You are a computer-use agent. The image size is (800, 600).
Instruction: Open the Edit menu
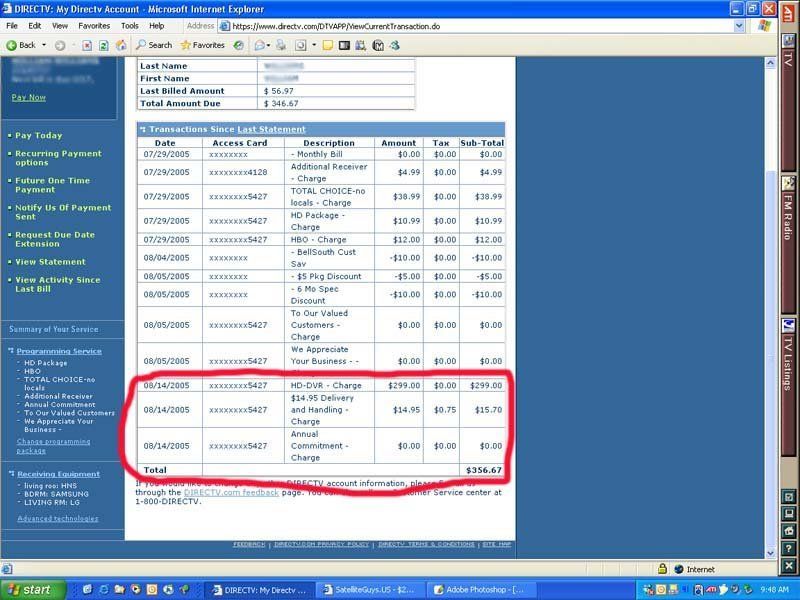pyautogui.click(x=35, y=26)
